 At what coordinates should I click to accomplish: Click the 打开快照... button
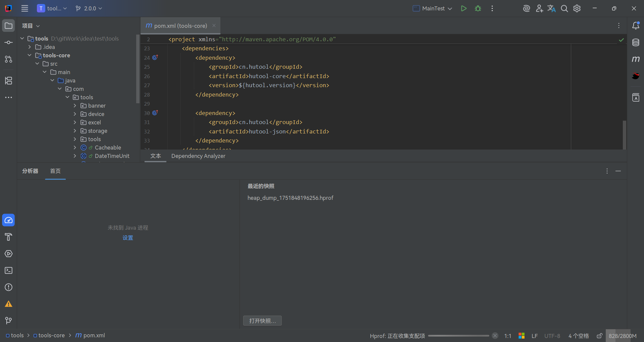pos(262,321)
